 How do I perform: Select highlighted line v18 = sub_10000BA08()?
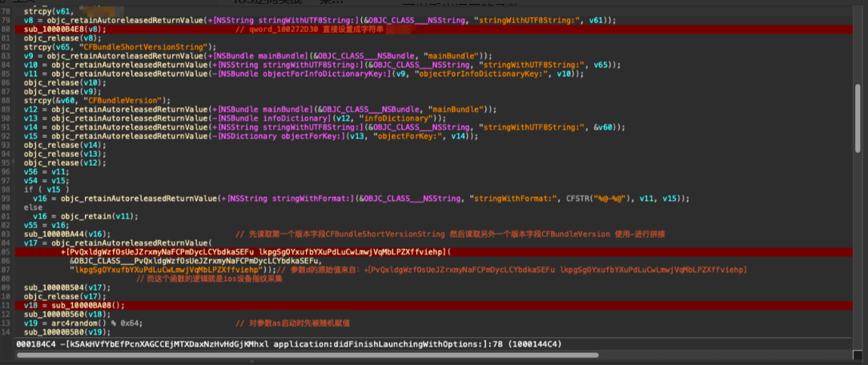pyautogui.click(x=74, y=305)
